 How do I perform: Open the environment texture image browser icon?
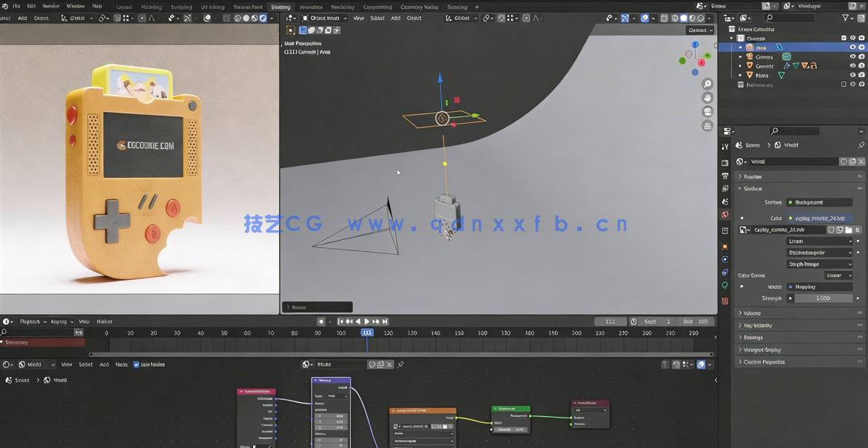[742, 230]
